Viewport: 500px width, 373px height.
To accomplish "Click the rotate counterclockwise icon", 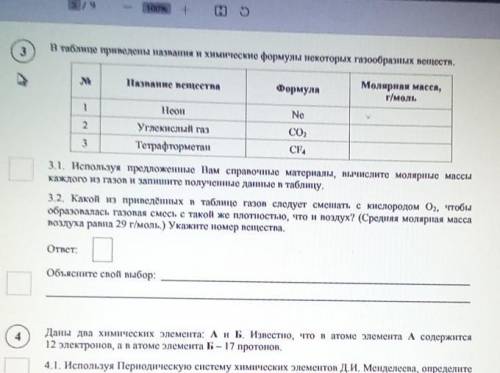I will point(244,11).
